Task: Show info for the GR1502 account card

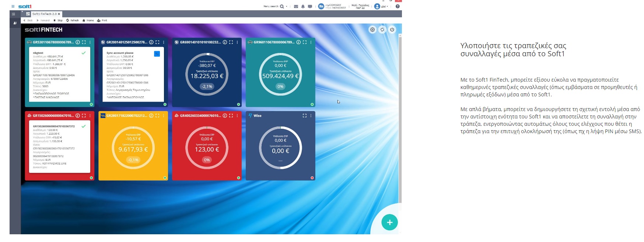Action: (x=78, y=115)
